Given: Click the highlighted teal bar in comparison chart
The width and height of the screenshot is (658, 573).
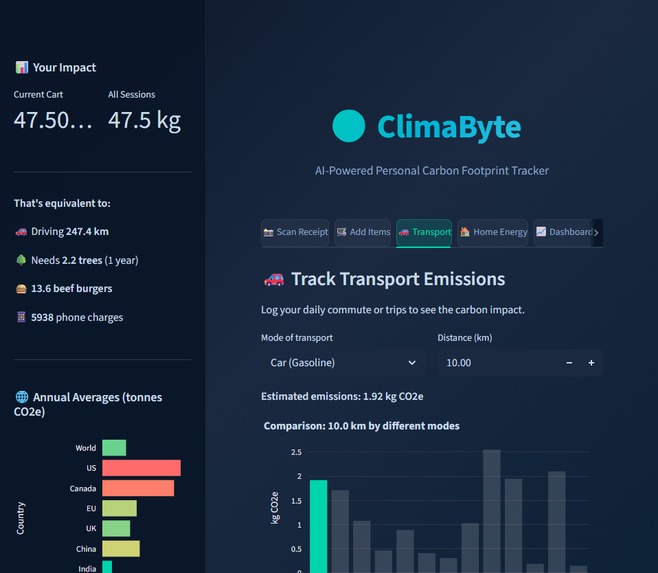Looking at the screenshot, I should click(x=319, y=526).
